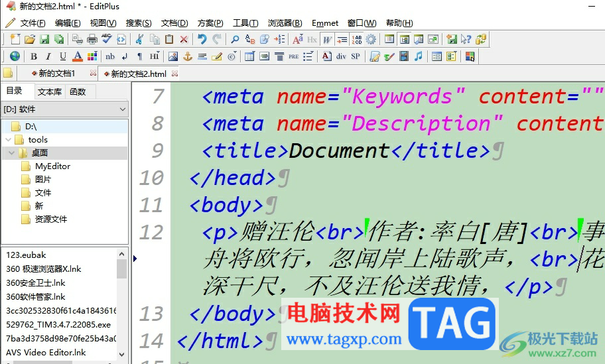The height and width of the screenshot is (364, 605).
Task: Insert Table icon
Action: [249, 56]
